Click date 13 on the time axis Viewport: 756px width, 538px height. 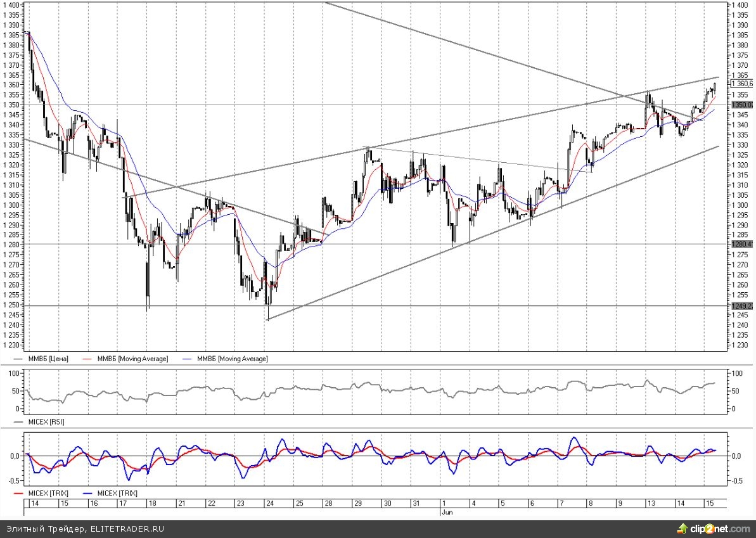[650, 503]
